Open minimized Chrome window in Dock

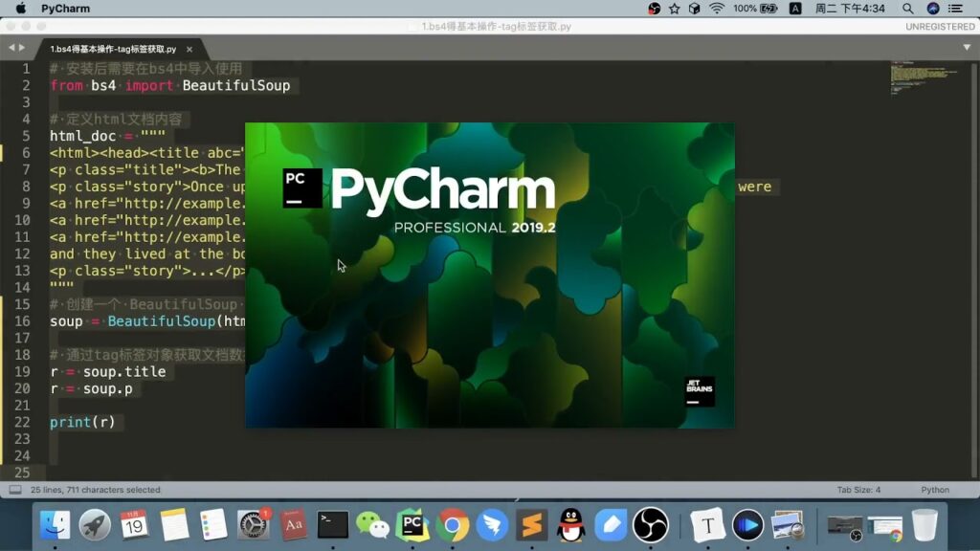[x=884, y=527]
